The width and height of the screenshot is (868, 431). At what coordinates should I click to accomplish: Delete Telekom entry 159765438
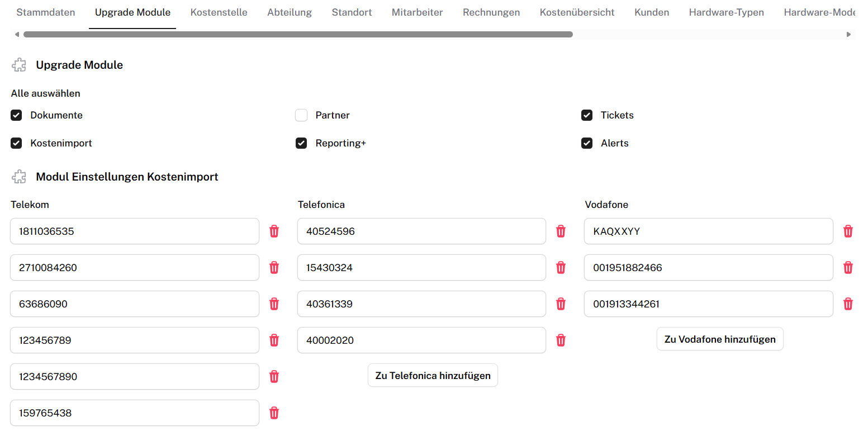[x=274, y=413]
